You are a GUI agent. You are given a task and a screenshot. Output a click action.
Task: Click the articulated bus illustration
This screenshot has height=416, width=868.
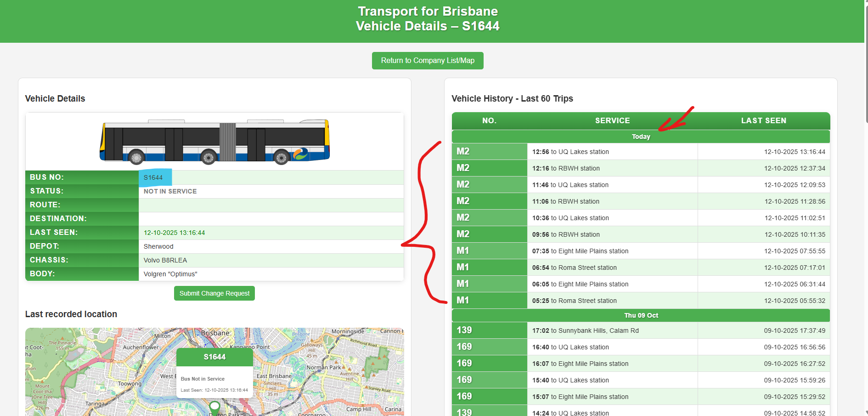pos(214,142)
